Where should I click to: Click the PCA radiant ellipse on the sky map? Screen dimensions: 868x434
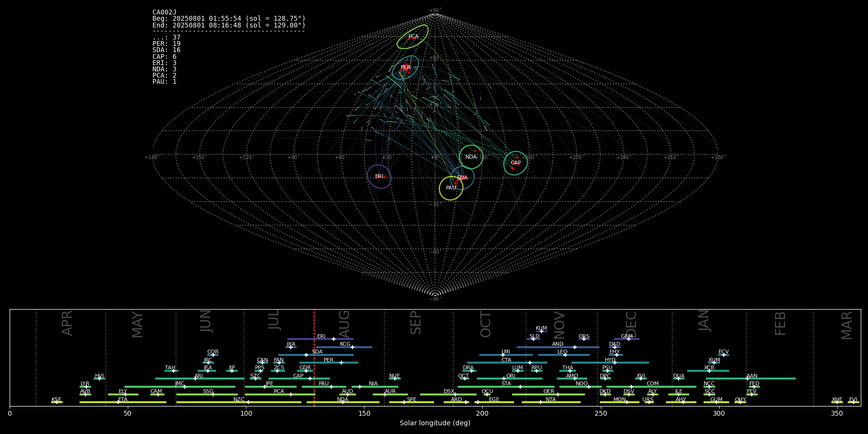coord(412,37)
